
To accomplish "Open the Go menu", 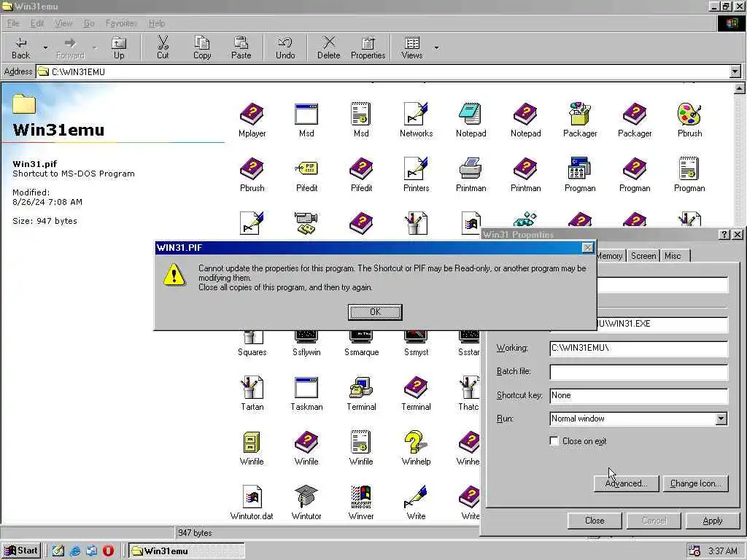I will [x=89, y=23].
